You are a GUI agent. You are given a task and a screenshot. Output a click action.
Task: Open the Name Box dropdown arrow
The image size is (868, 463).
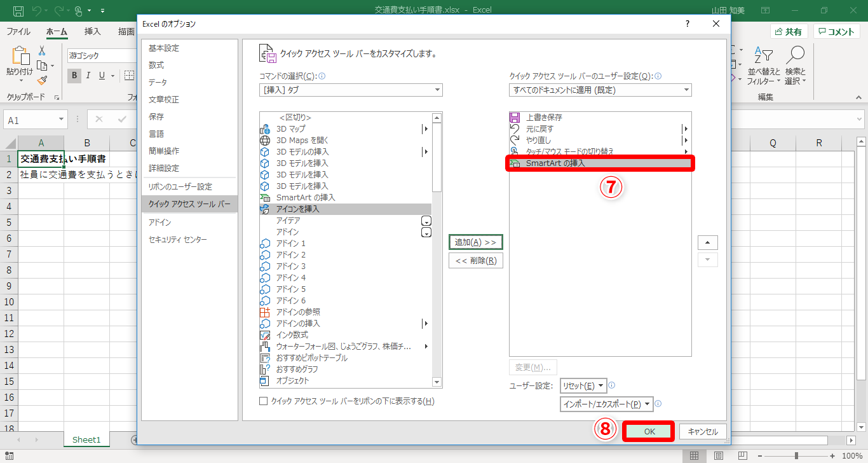tap(61, 120)
